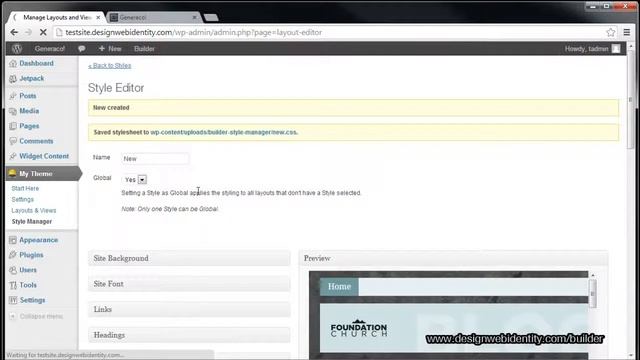Click the Appearance sidebar icon
Viewport: 640px width, 360px height.
[13, 240]
